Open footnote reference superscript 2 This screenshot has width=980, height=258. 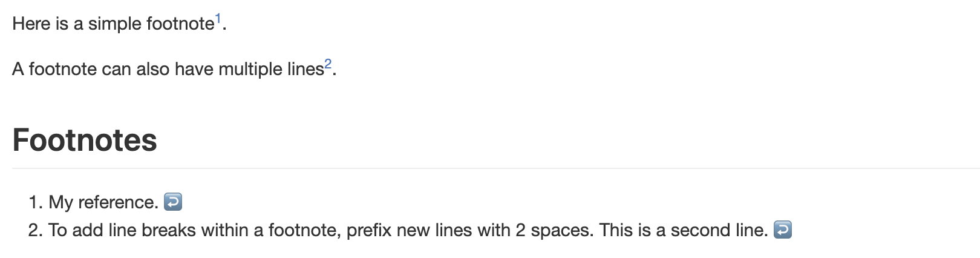coord(328,64)
